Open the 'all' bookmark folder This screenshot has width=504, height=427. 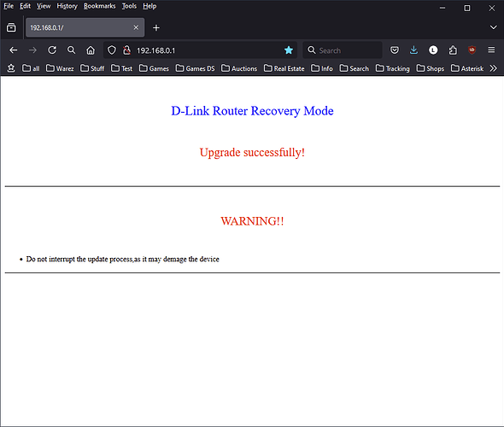31,68
